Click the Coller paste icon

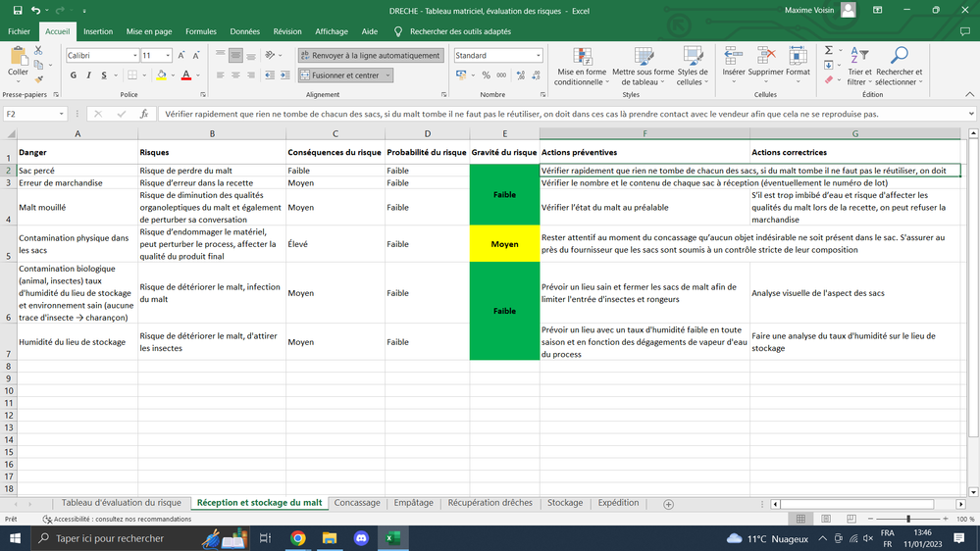coord(18,56)
